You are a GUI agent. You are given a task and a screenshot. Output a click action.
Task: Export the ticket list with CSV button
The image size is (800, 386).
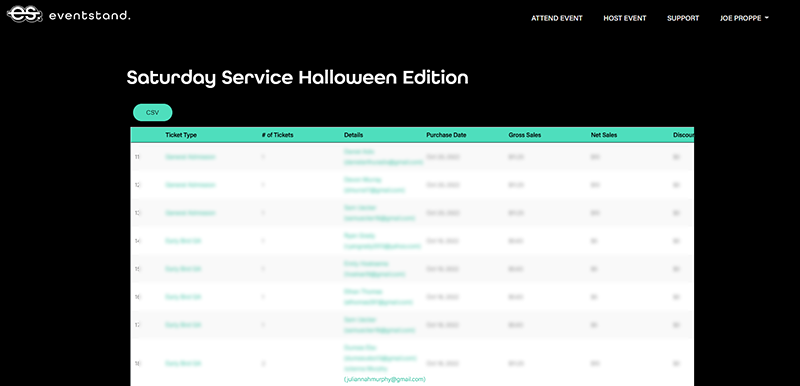pyautogui.click(x=153, y=113)
